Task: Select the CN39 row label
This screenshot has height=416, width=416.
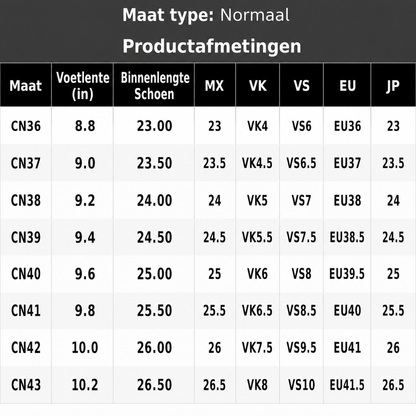Action: tap(26, 237)
